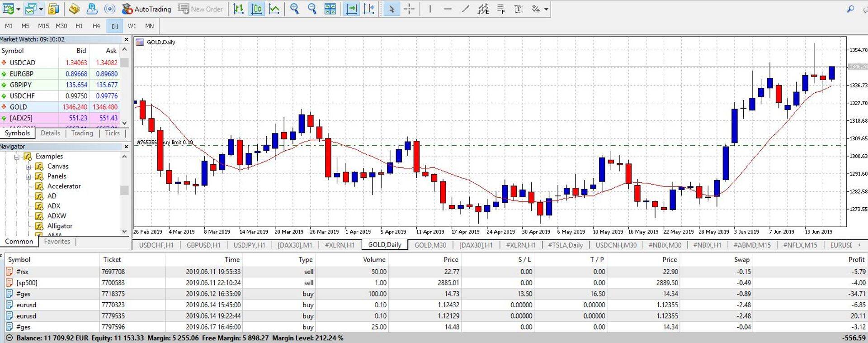Toggle the Market Watch window icon
Viewport: 868px width, 343px height.
pyautogui.click(x=54, y=9)
